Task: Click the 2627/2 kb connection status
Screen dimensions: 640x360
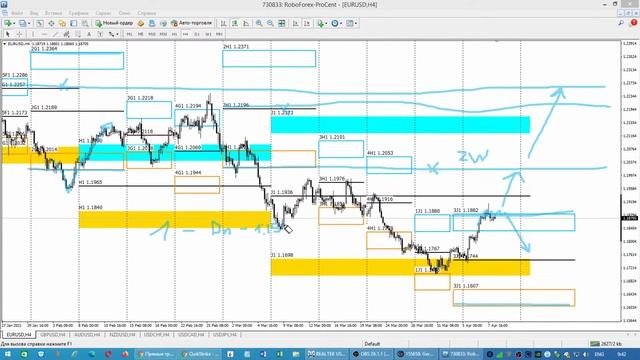Action: point(607,344)
